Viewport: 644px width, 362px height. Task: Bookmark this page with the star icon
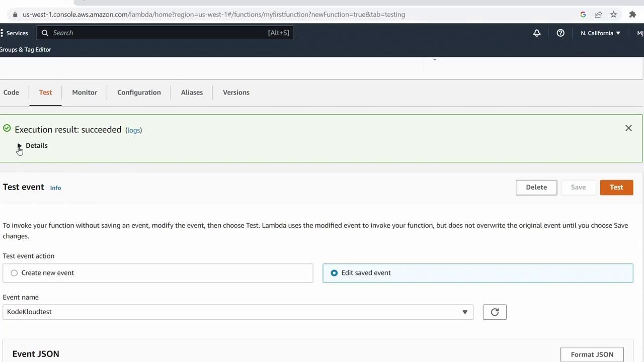(613, 15)
